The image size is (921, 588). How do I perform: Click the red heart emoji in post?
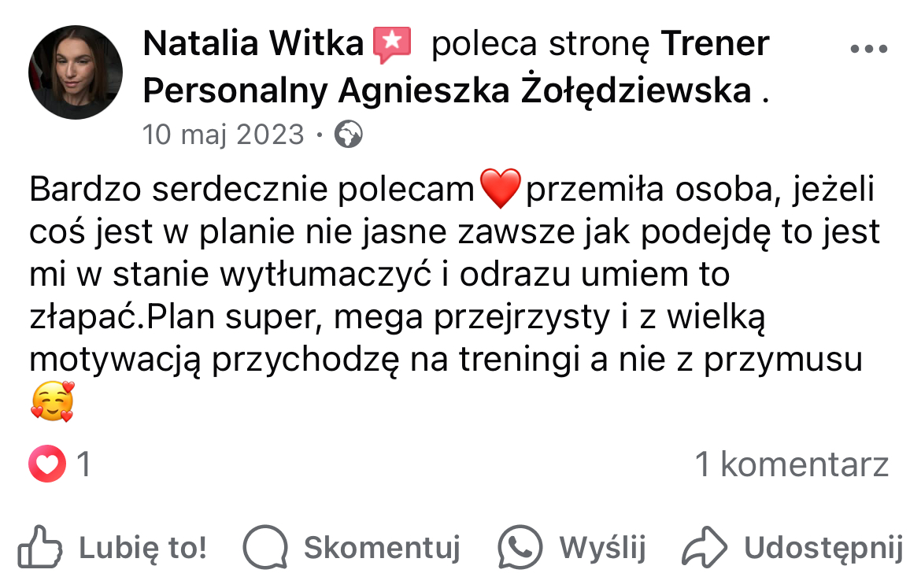pos(500,190)
